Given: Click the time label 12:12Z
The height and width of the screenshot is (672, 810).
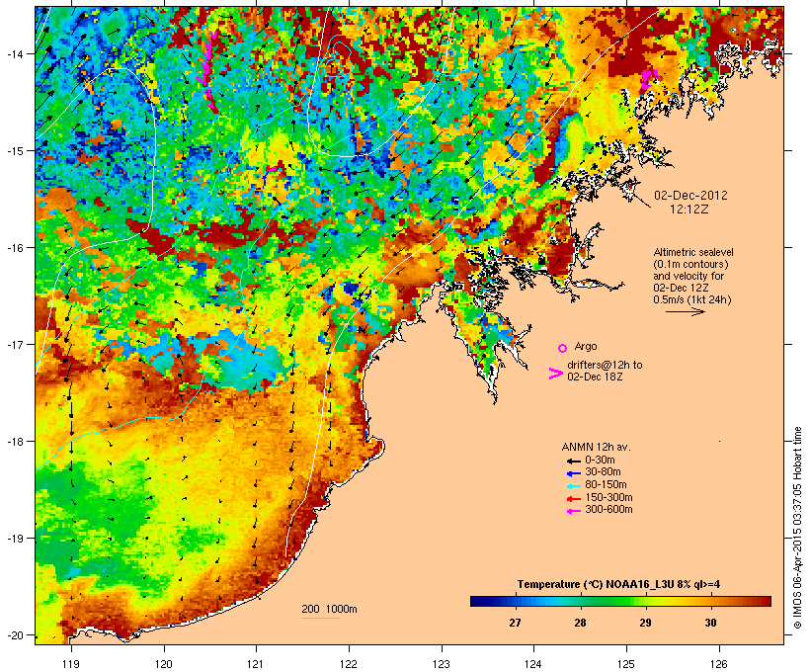Looking at the screenshot, I should [689, 210].
